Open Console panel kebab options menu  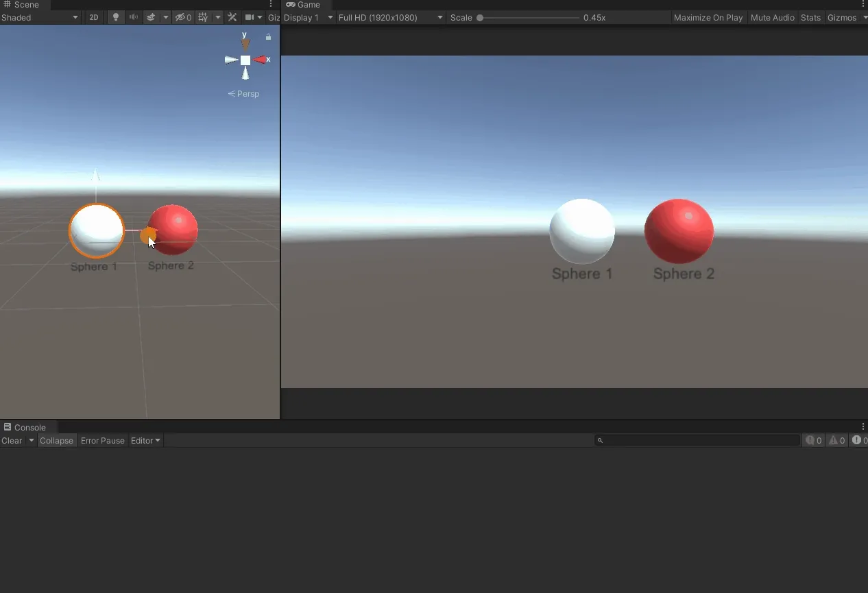pyautogui.click(x=863, y=427)
